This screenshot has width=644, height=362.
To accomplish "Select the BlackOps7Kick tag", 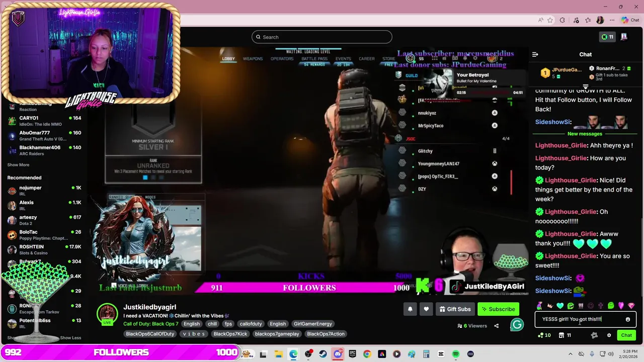I will 230,334.
